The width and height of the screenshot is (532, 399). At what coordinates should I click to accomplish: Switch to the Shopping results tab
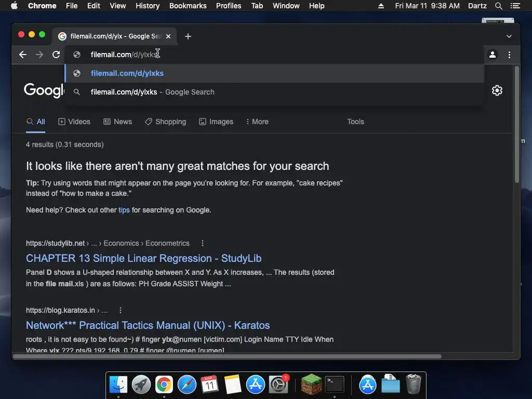(166, 122)
